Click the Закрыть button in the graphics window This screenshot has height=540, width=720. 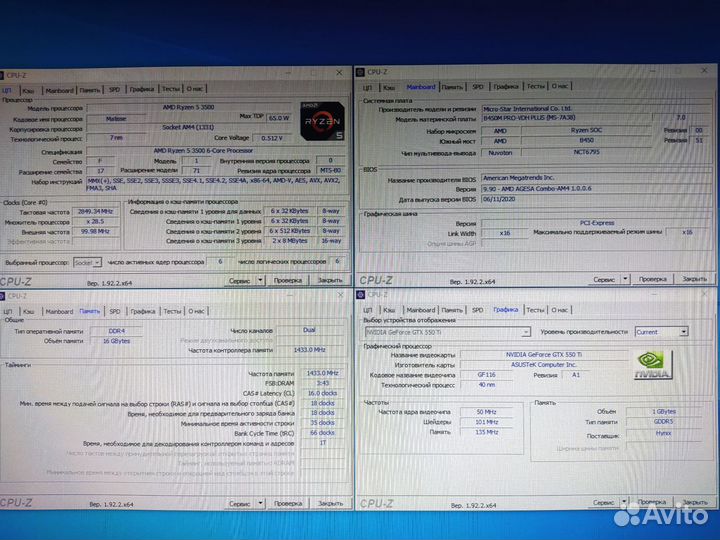tap(694, 501)
